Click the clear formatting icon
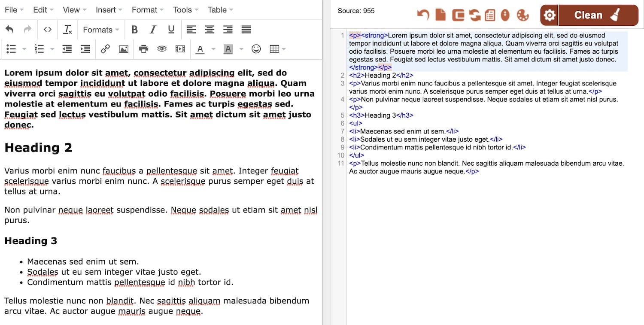 point(68,30)
